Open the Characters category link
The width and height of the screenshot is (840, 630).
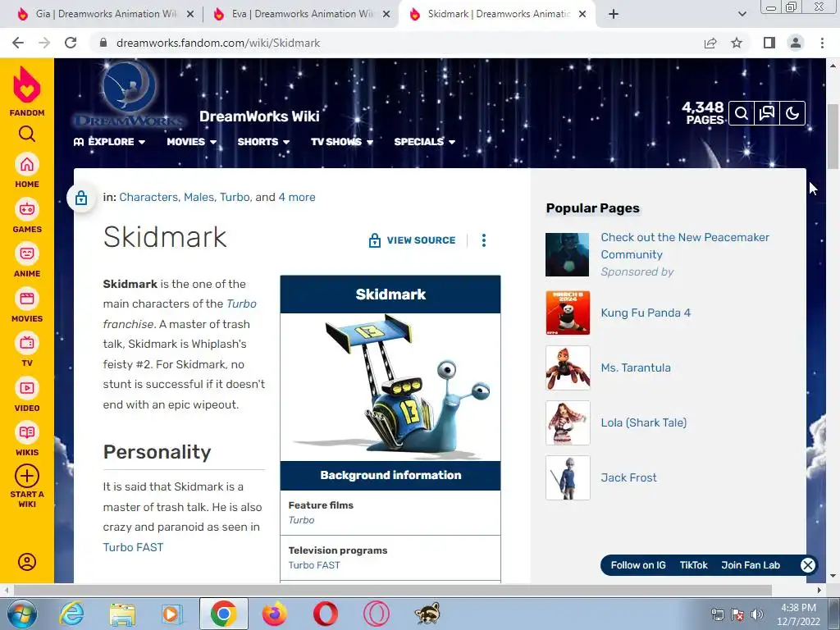tap(148, 197)
